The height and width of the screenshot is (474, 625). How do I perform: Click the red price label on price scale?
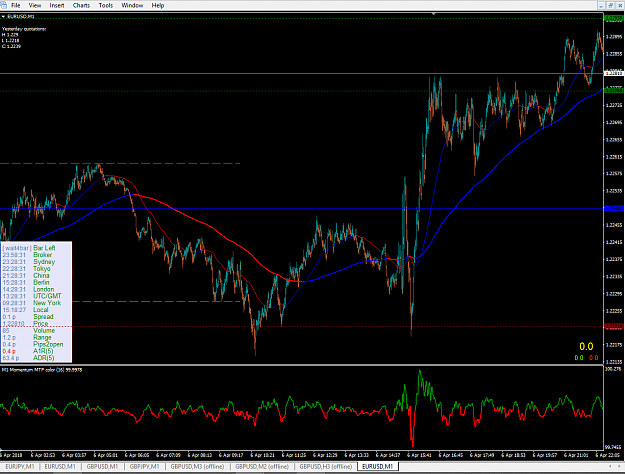614,326
